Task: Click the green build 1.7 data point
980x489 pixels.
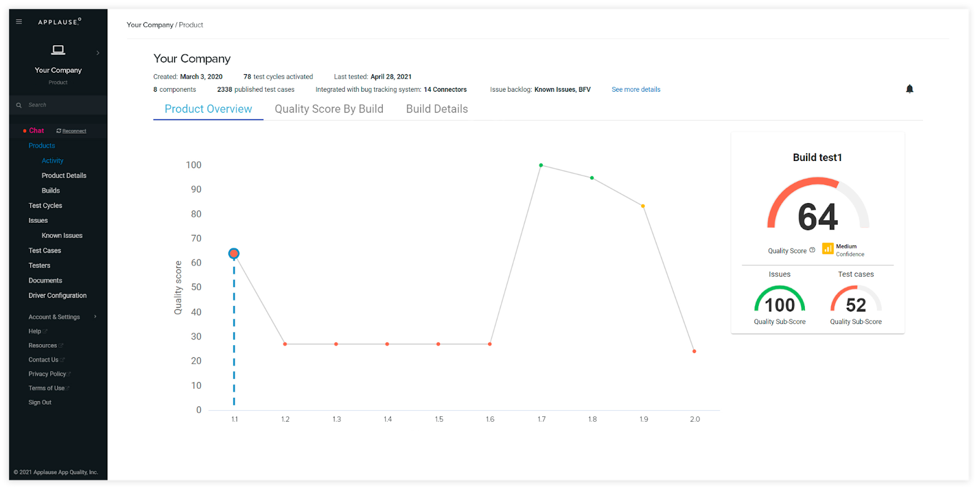Action: (x=541, y=165)
